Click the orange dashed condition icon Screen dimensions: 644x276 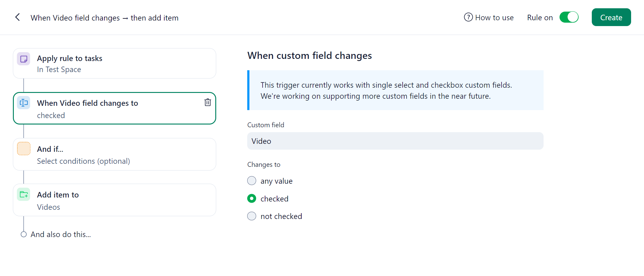(24, 149)
